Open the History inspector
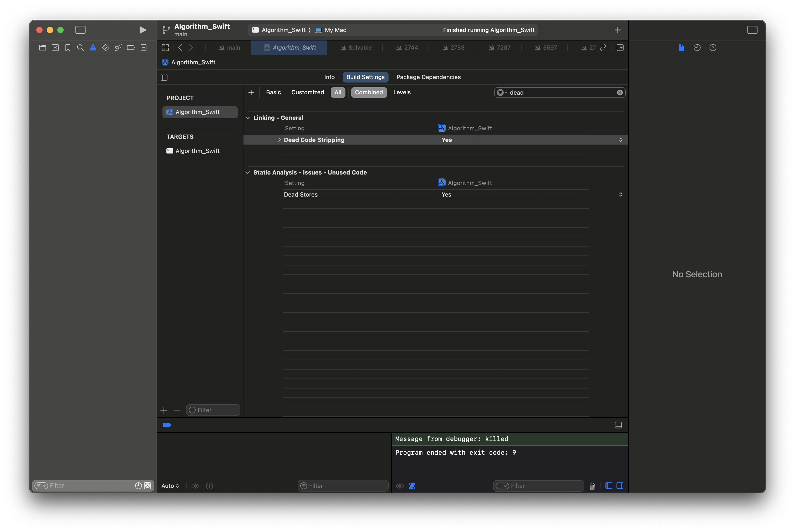 click(697, 48)
